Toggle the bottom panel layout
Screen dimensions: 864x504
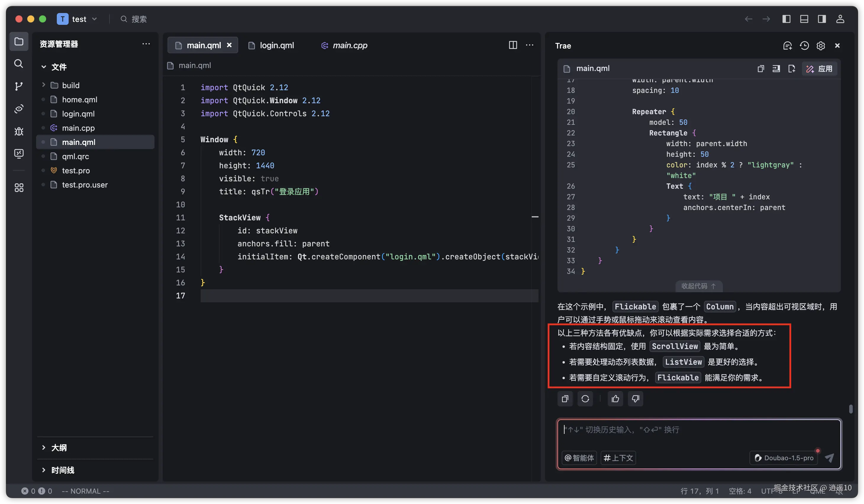[x=804, y=19]
